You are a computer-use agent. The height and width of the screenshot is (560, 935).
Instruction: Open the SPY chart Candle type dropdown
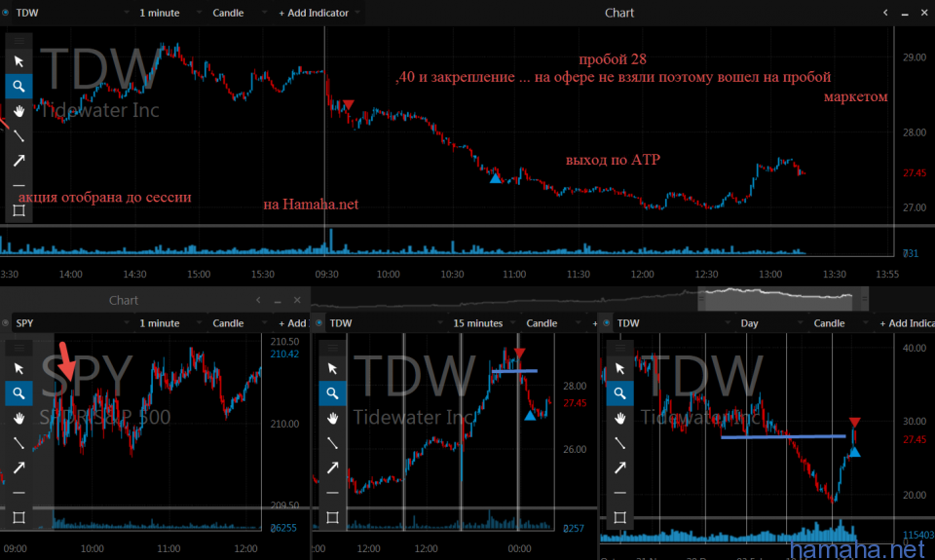point(238,323)
